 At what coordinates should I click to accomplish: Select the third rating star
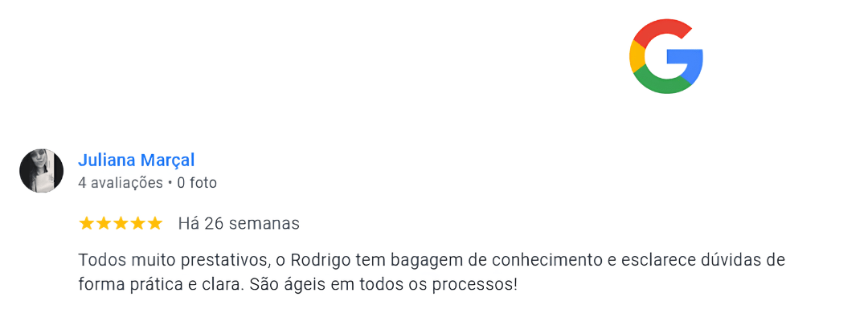pos(121,223)
